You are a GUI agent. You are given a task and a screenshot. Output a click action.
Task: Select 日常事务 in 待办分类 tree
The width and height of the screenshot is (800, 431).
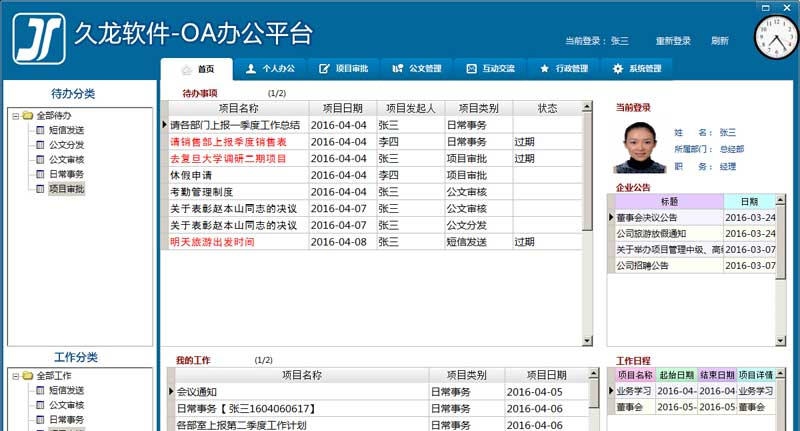tap(66, 174)
